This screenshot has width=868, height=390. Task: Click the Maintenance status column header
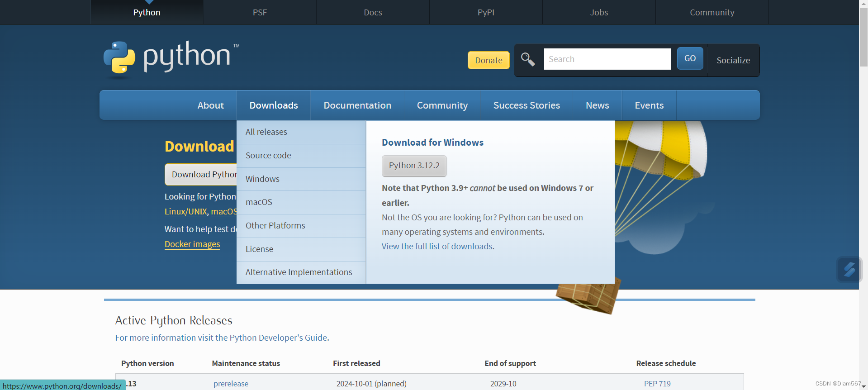pyautogui.click(x=246, y=363)
